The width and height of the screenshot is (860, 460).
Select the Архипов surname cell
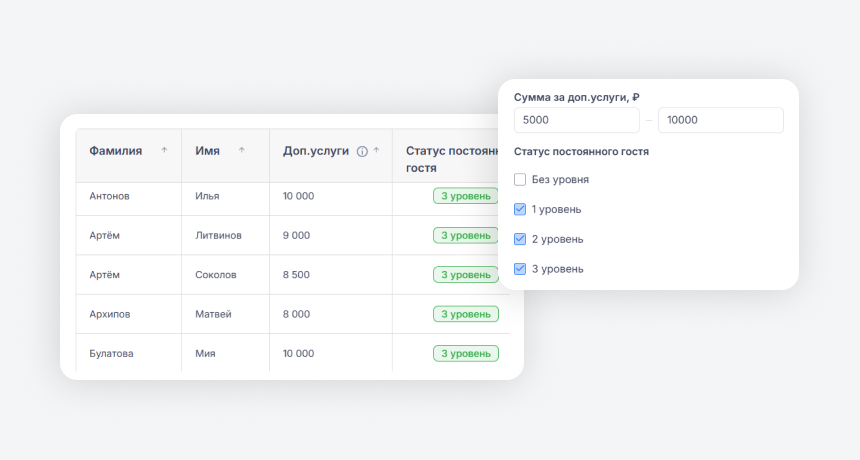tap(110, 314)
